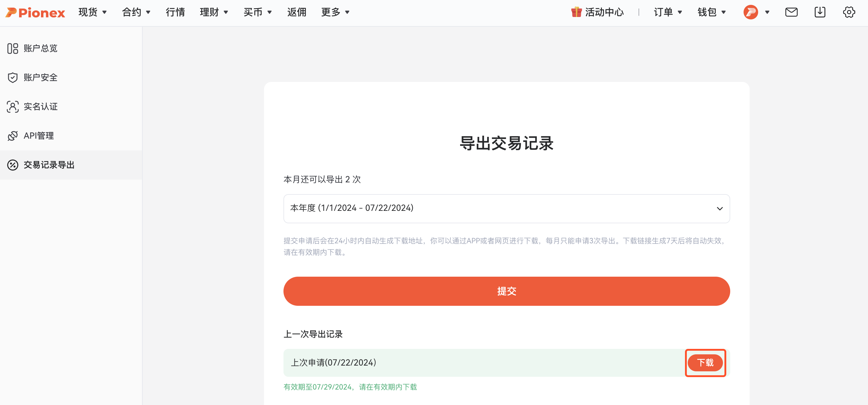Select the 交易记录导出 percent icon
Image resolution: width=868 pixels, height=405 pixels.
coord(13,165)
